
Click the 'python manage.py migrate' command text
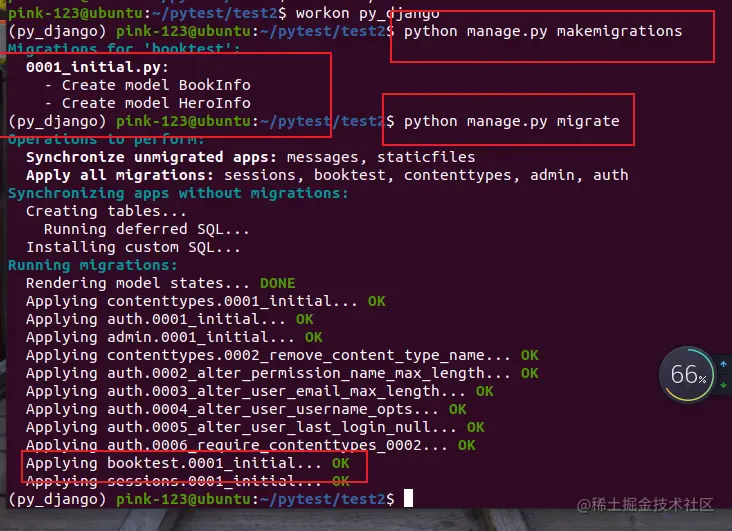click(512, 121)
